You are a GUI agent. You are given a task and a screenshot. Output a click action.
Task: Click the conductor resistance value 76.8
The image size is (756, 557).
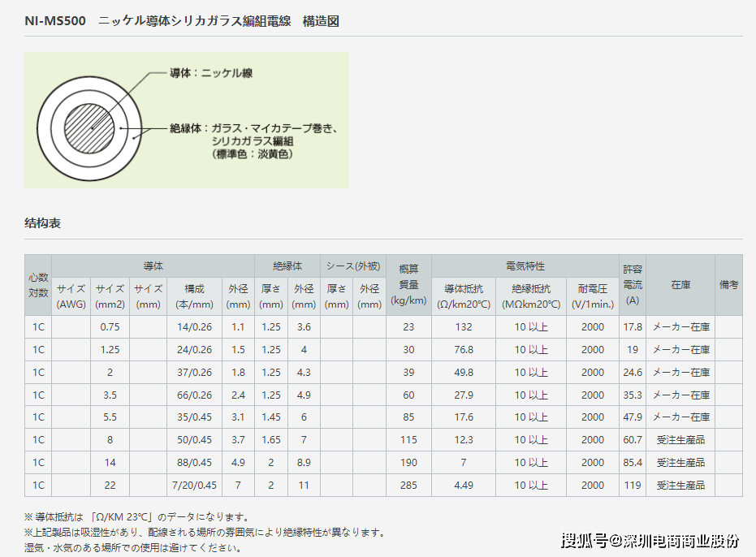(x=464, y=350)
